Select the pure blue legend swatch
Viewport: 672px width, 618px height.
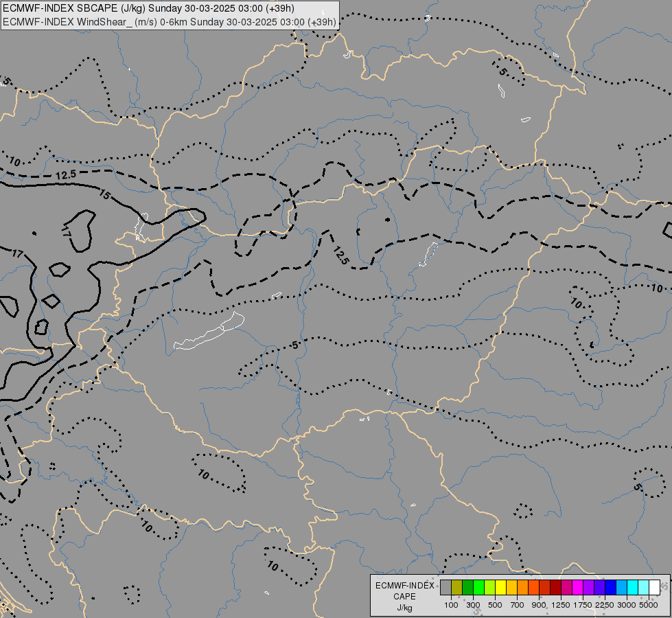[610, 587]
